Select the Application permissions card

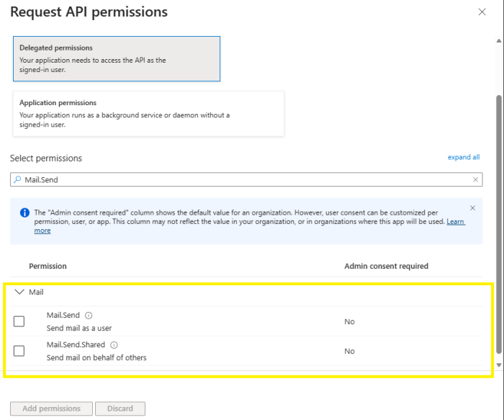[x=148, y=113]
